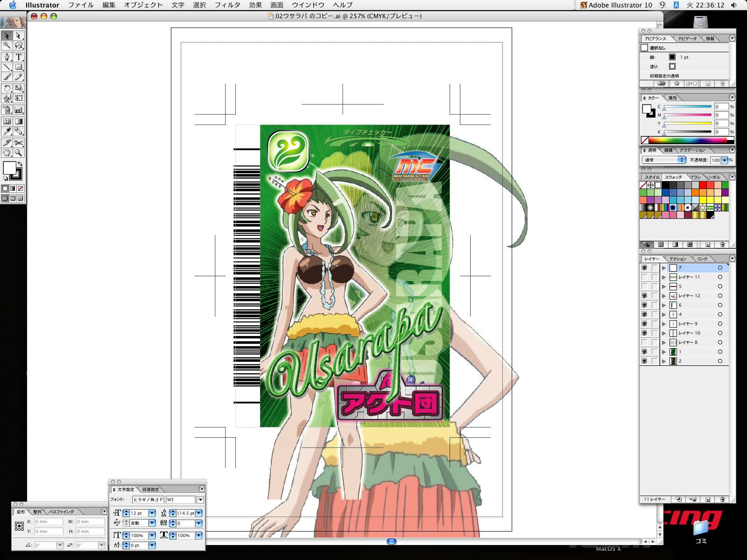Show layer 5 via its visibility box
The width and height of the screenshot is (747, 560).
[x=644, y=287]
